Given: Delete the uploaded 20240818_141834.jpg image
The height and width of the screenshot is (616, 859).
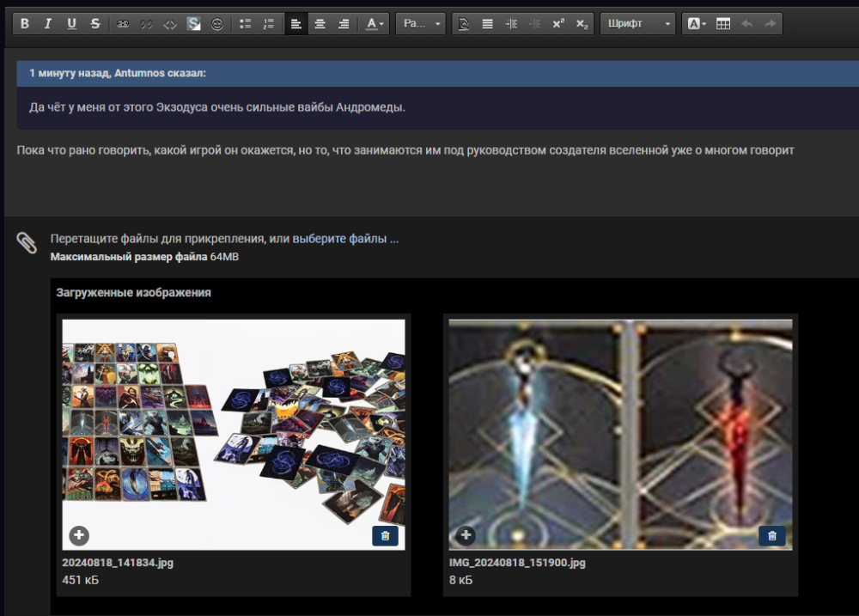Looking at the screenshot, I should coord(385,536).
